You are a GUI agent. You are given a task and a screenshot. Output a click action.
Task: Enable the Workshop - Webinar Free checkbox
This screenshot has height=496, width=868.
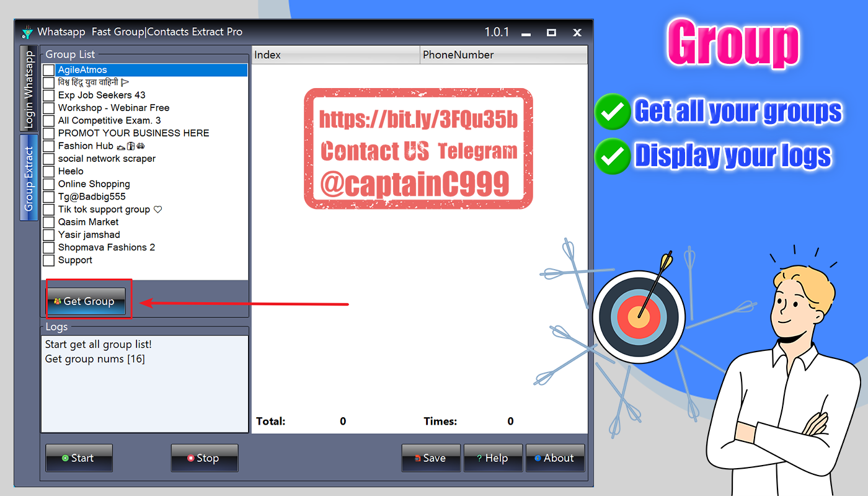point(48,108)
